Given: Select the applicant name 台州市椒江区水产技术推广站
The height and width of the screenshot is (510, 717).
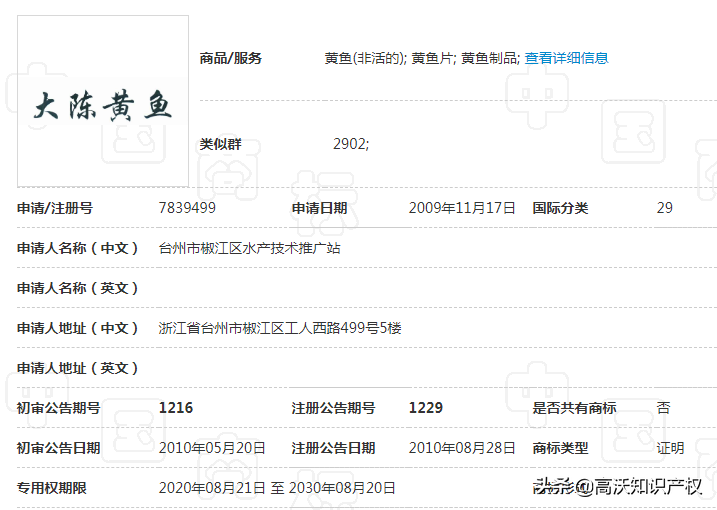Looking at the screenshot, I should [250, 248].
